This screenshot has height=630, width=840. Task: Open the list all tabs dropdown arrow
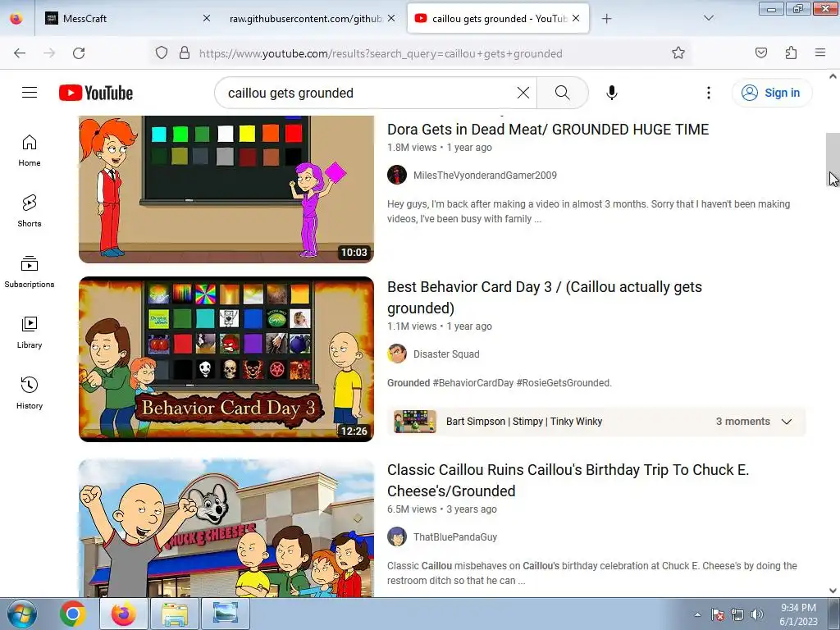708,19
